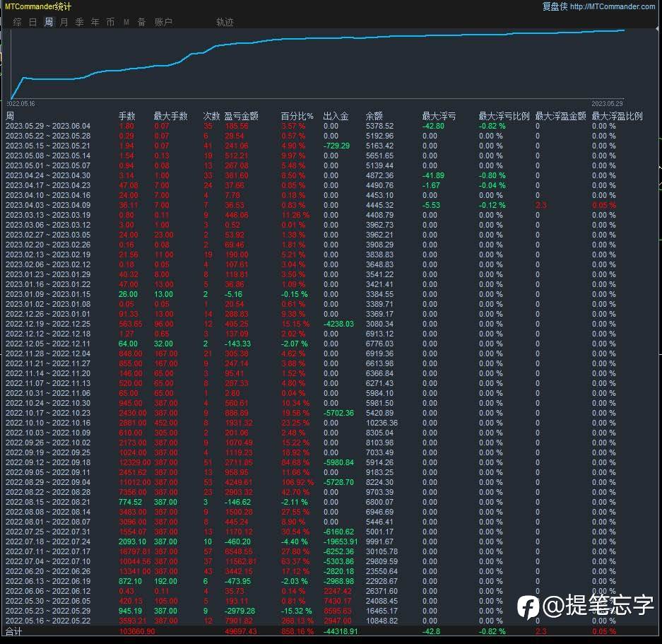Select the 合计 totals row
662x644 pixels.
13,631
